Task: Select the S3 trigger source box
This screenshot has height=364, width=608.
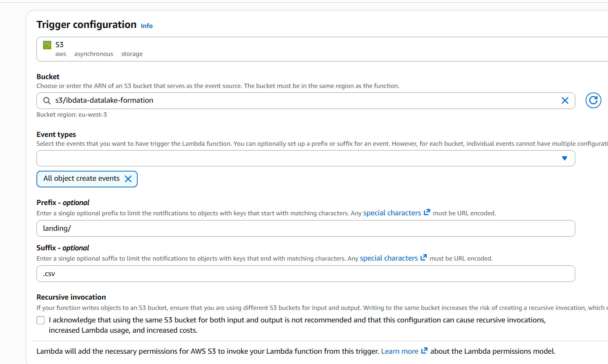Action: pyautogui.click(x=322, y=49)
